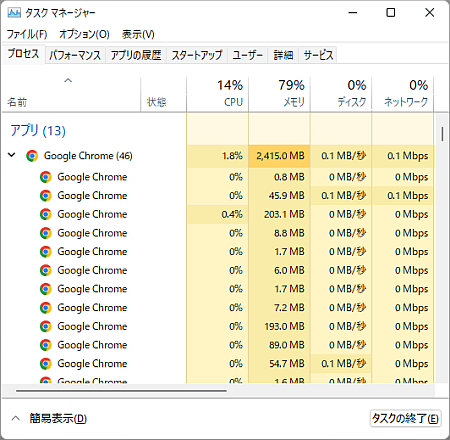
Task: Sort processes by the CPU column header
Action: 218,94
